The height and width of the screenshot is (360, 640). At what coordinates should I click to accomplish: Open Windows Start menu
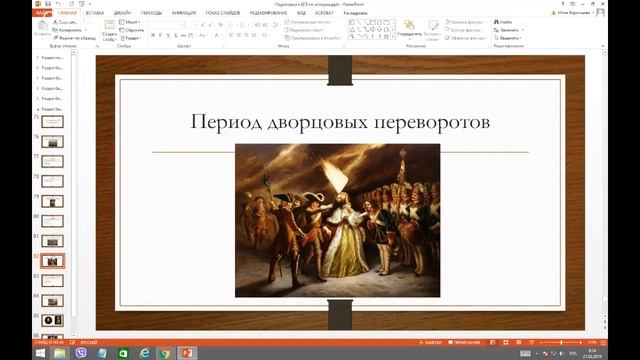click(40, 353)
